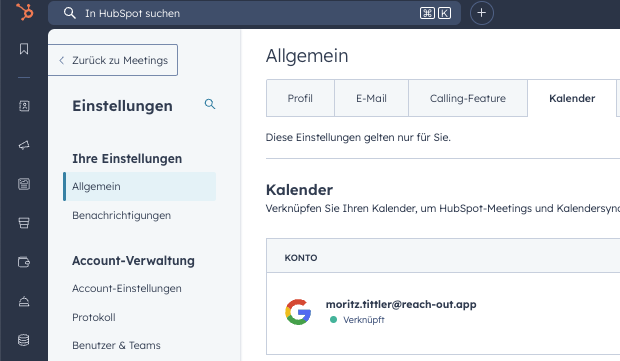Open the data management database icon
Image resolution: width=620 pixels, height=361 pixels.
pos(24,340)
